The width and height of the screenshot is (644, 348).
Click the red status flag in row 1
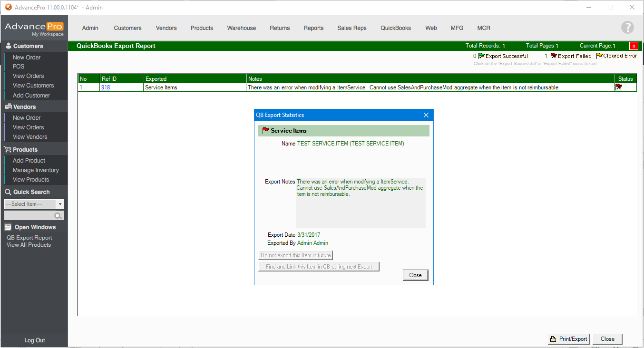(x=619, y=87)
